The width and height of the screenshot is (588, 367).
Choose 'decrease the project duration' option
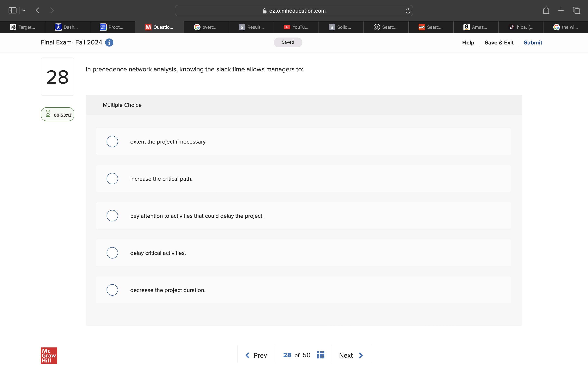[112, 290]
